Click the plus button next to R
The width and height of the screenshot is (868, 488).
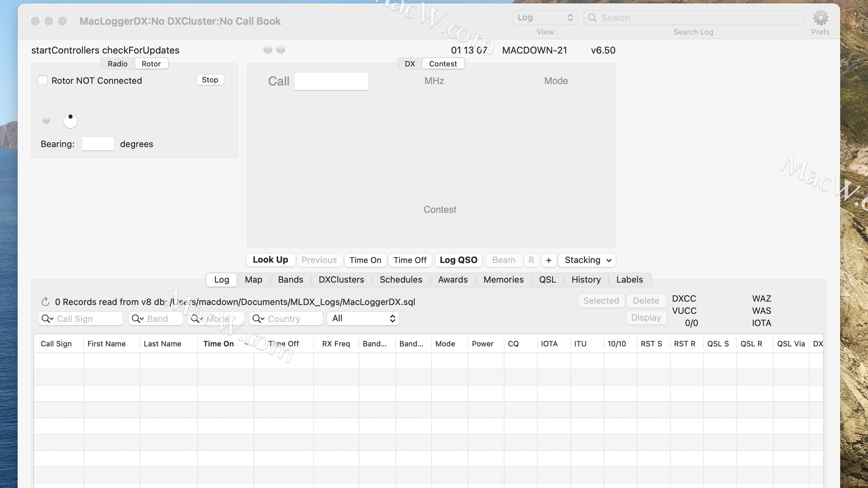coord(548,260)
